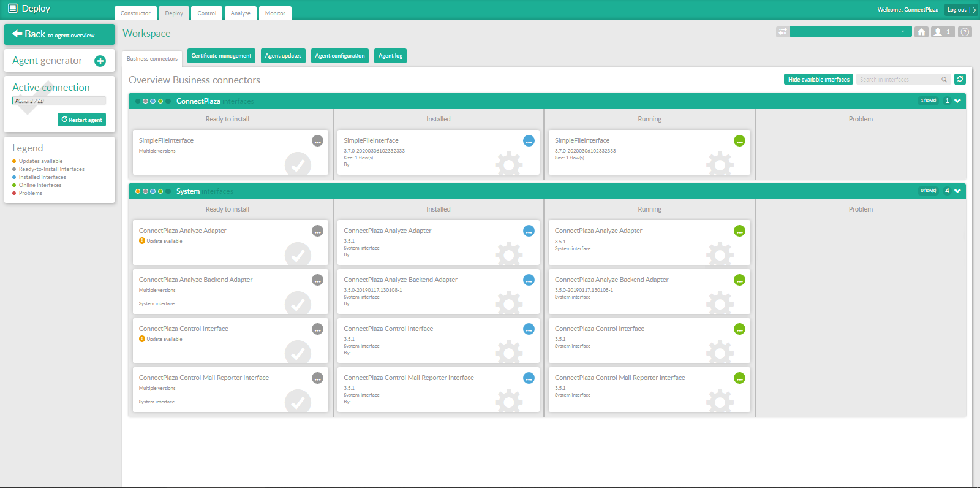The width and height of the screenshot is (980, 488).
Task: Open options for installed Analyze Backend Adapter
Action: (529, 280)
